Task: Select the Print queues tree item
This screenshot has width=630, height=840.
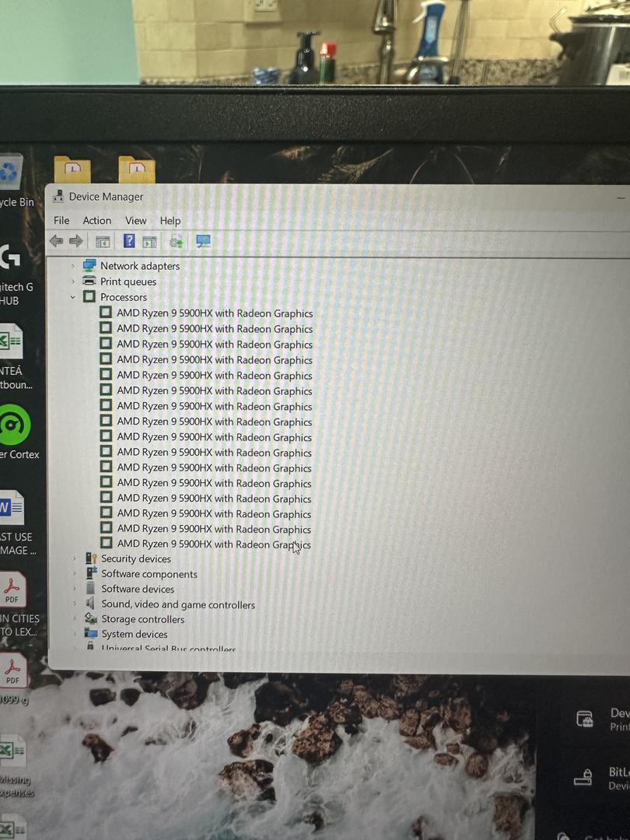Action: 128,282
